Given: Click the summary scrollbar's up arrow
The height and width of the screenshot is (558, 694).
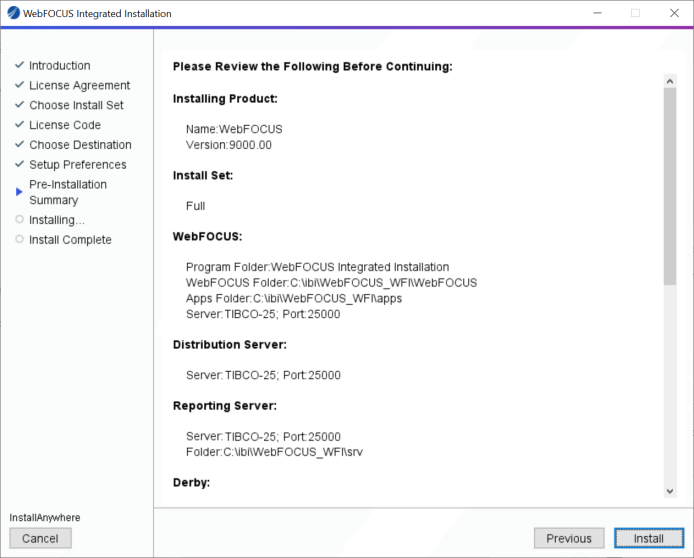Looking at the screenshot, I should [x=670, y=80].
